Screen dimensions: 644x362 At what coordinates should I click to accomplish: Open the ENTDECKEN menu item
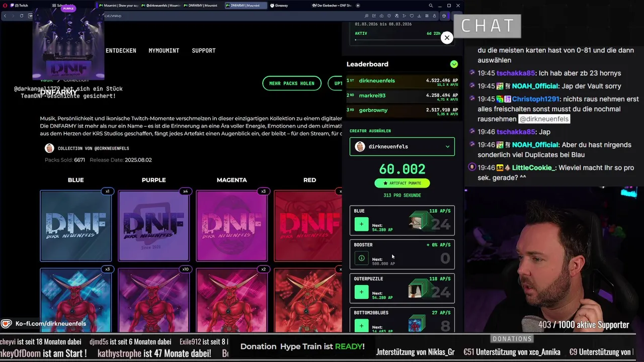(x=121, y=51)
